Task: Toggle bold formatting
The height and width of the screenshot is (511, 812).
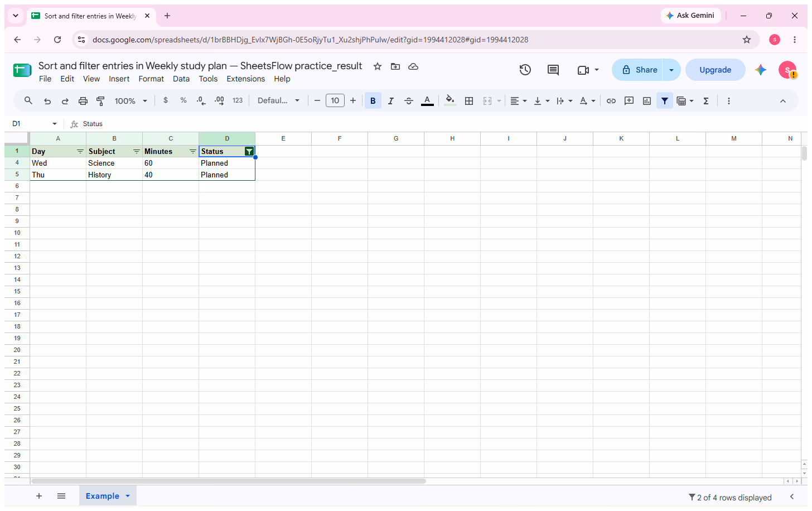Action: pos(373,101)
